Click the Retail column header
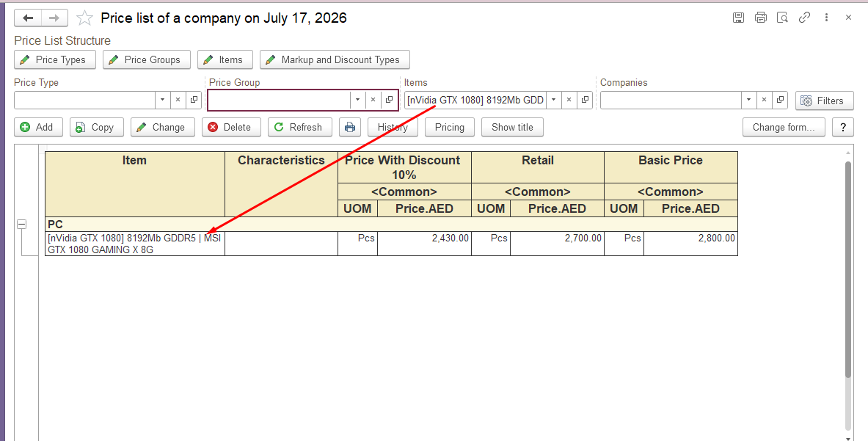The height and width of the screenshot is (441, 868). point(538,167)
